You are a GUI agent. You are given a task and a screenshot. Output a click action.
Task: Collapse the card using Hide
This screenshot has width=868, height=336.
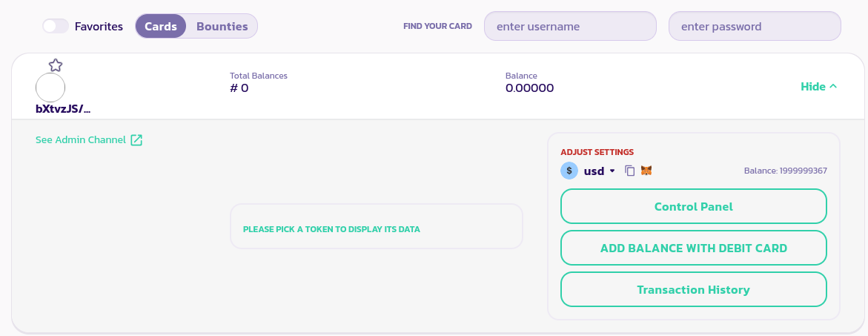(818, 87)
